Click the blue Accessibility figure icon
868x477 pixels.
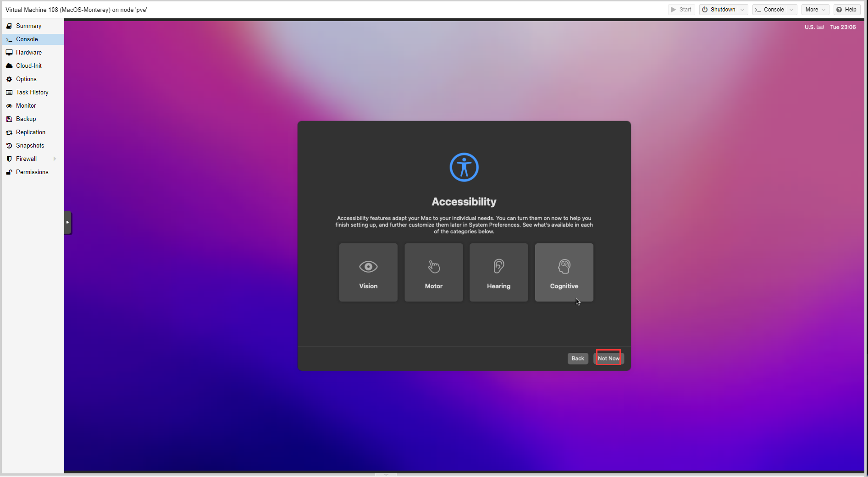click(x=464, y=167)
